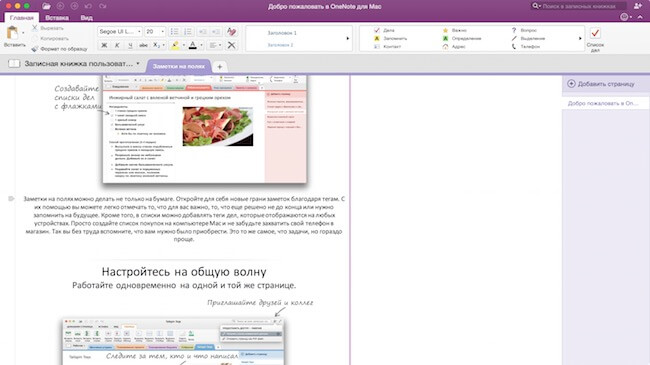
Task: Open a notebook with the folder icon
Action: pos(46,6)
